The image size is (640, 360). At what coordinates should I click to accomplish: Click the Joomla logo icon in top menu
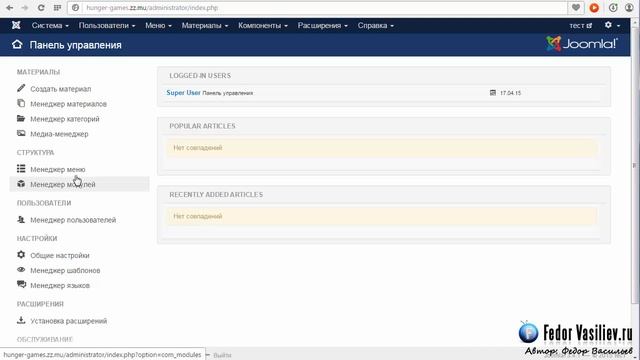(16, 25)
